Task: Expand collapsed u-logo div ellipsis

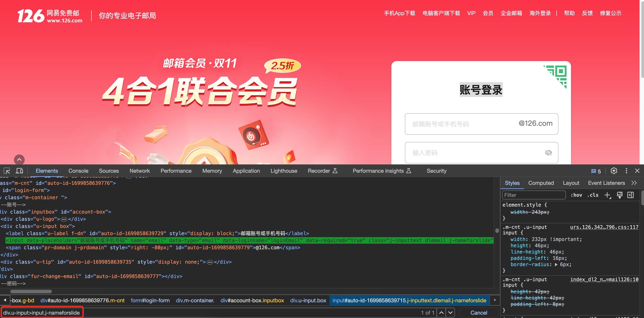Action: [x=64, y=219]
